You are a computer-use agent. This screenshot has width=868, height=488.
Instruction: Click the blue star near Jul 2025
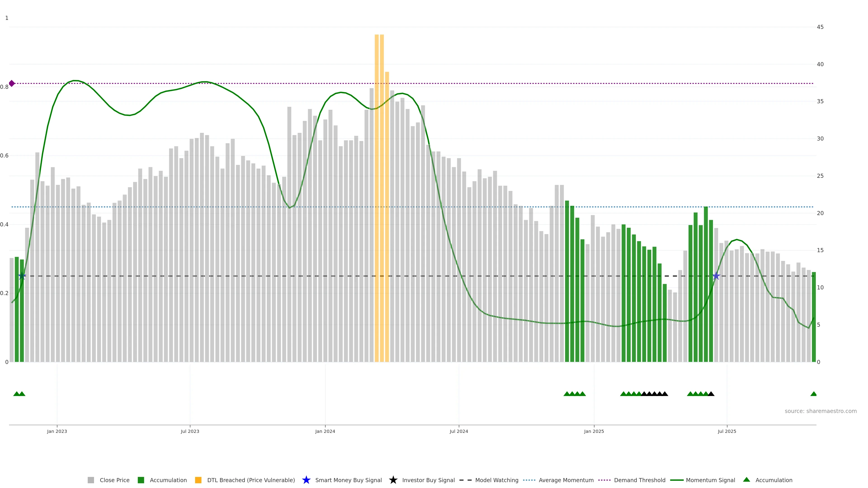(x=716, y=276)
